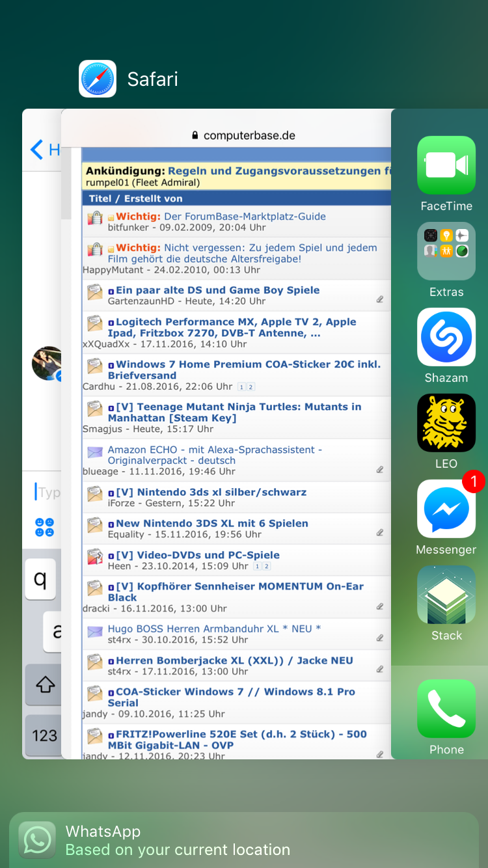The width and height of the screenshot is (488, 868).
Task: Click the Titel / Erstellt von column header
Action: (x=135, y=198)
